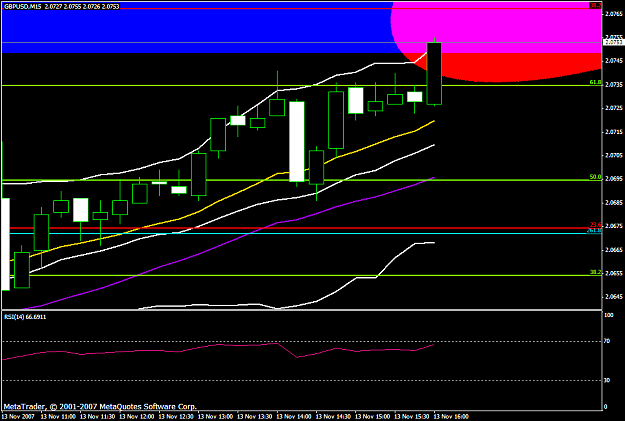Click the RSI scale value 30
This screenshot has width=625, height=421.
607,380
